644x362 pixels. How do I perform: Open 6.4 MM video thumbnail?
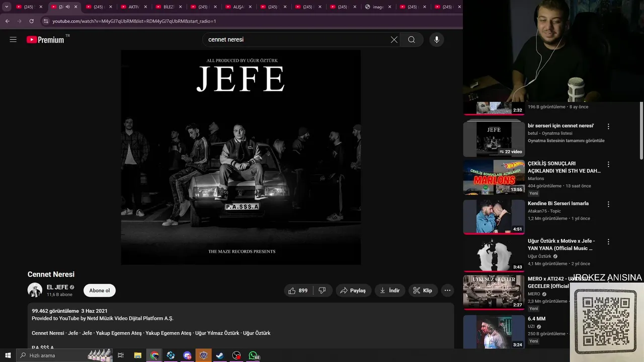click(494, 332)
